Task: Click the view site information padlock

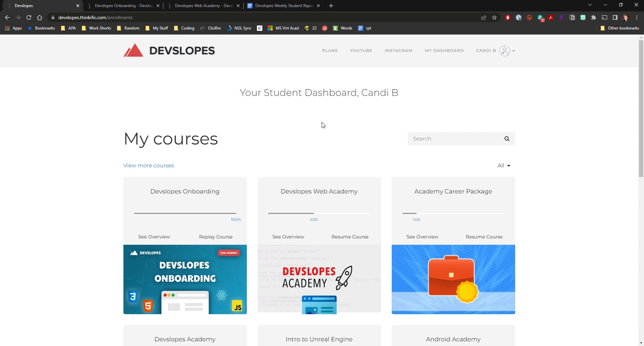Action: pos(53,17)
